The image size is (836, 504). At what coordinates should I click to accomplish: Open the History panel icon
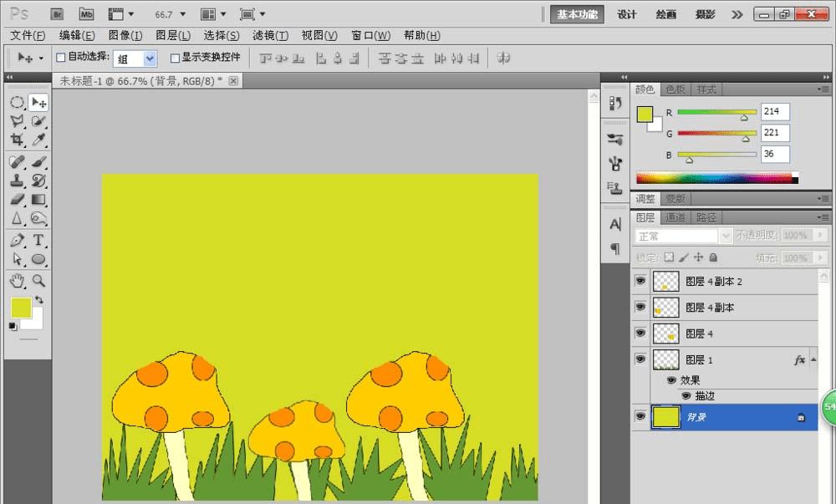pyautogui.click(x=615, y=103)
